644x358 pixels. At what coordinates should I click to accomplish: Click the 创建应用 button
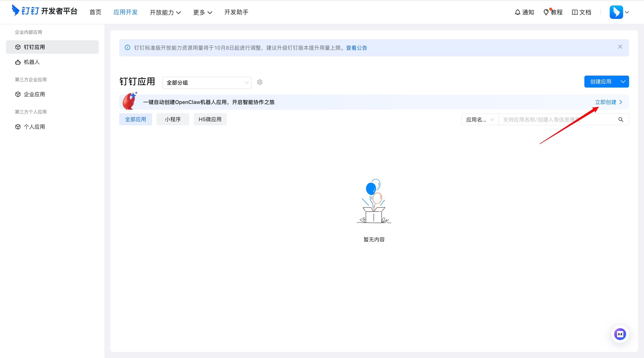click(x=601, y=82)
